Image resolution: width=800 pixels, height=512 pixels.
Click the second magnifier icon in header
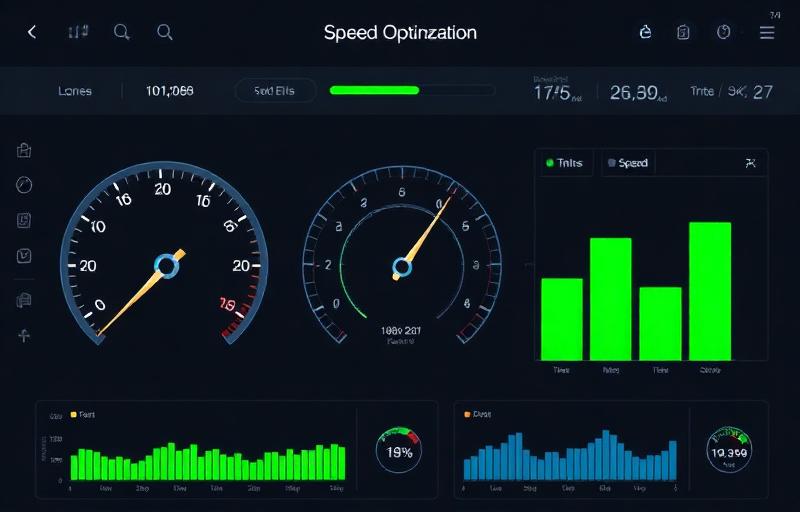tap(165, 32)
